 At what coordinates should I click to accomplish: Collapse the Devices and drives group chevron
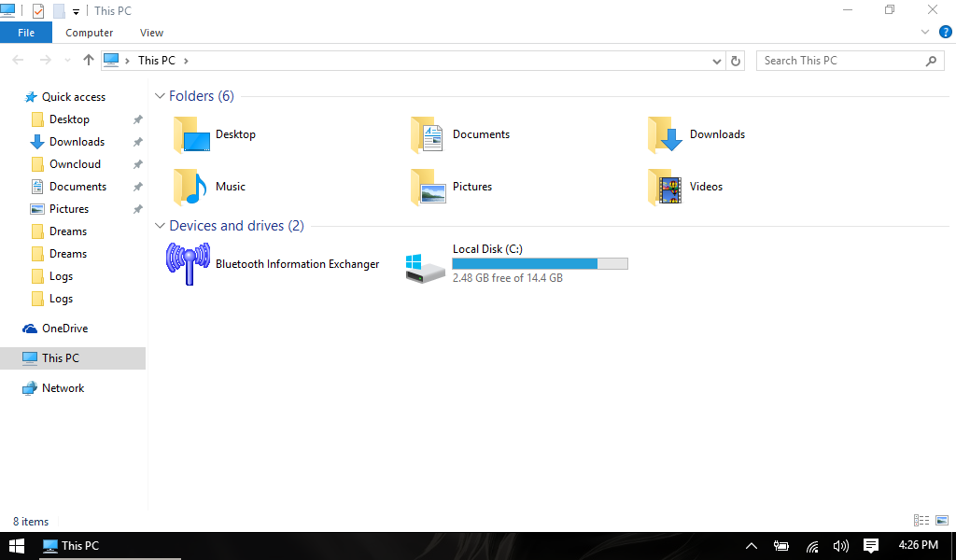click(x=160, y=226)
